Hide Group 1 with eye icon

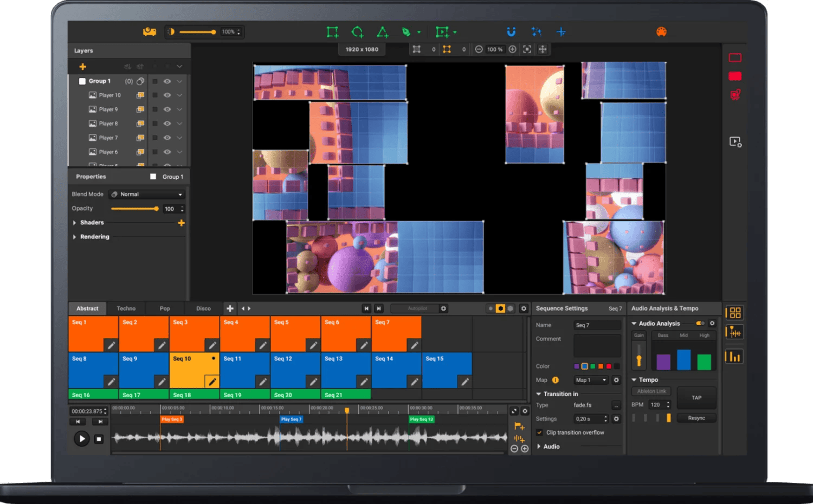(x=167, y=81)
